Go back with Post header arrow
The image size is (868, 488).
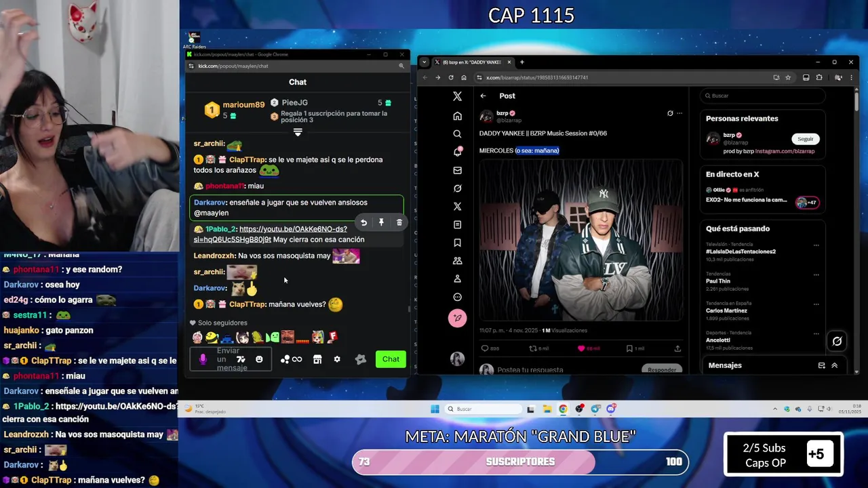[483, 96]
